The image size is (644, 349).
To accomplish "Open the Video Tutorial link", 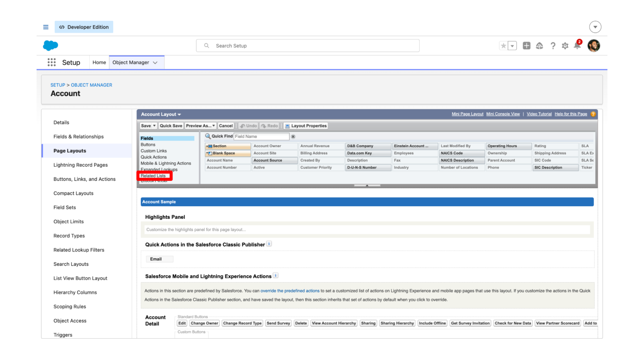I will coord(539,114).
